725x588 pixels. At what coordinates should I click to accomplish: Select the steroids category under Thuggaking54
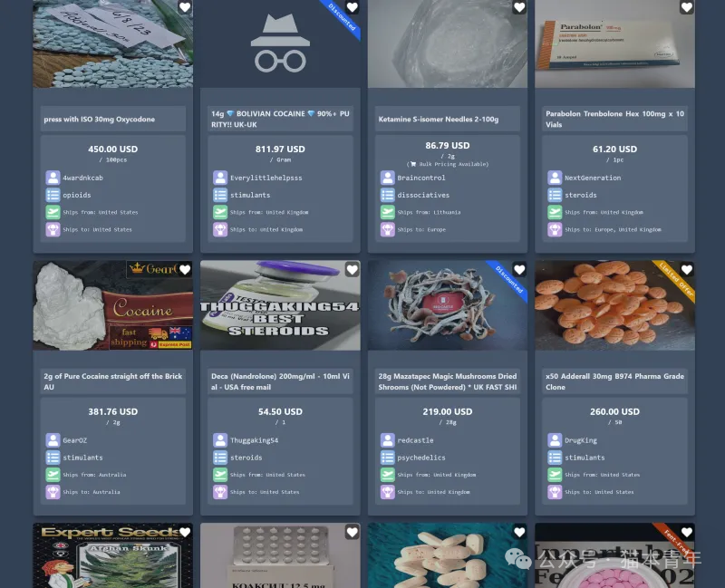point(246,458)
